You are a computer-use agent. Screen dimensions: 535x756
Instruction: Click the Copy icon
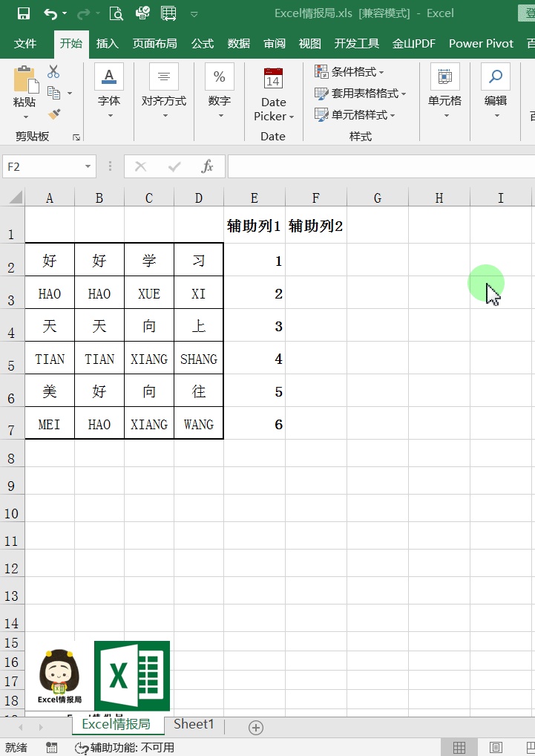pos(53,93)
